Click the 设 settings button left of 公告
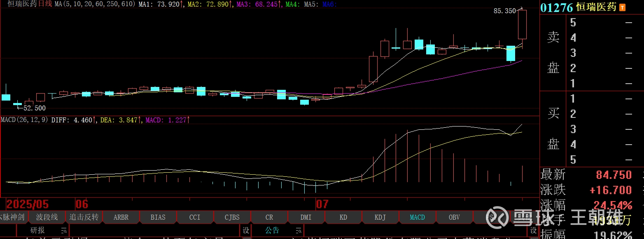The width and height of the screenshot is (644, 239). pyautogui.click(x=245, y=230)
